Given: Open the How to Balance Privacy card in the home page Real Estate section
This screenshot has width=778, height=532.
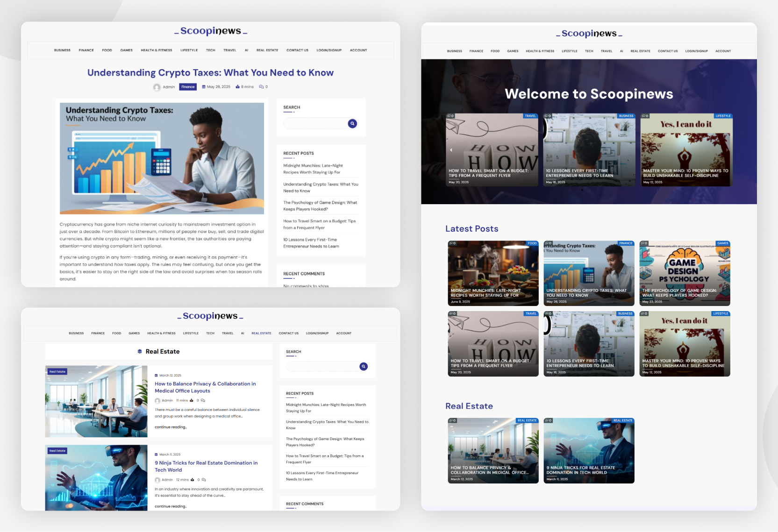Looking at the screenshot, I should (493, 451).
